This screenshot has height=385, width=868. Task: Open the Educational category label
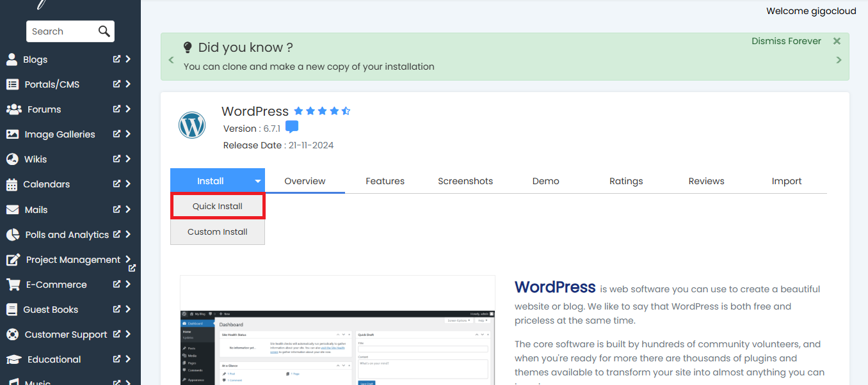54,359
